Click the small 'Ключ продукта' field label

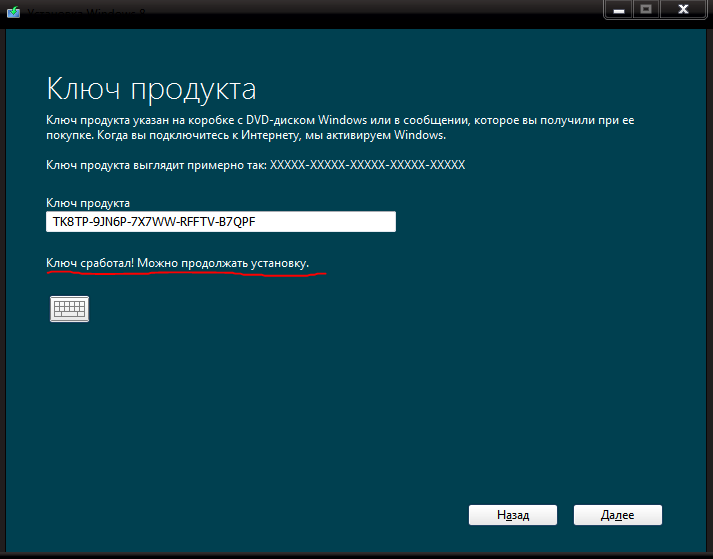(x=88, y=203)
